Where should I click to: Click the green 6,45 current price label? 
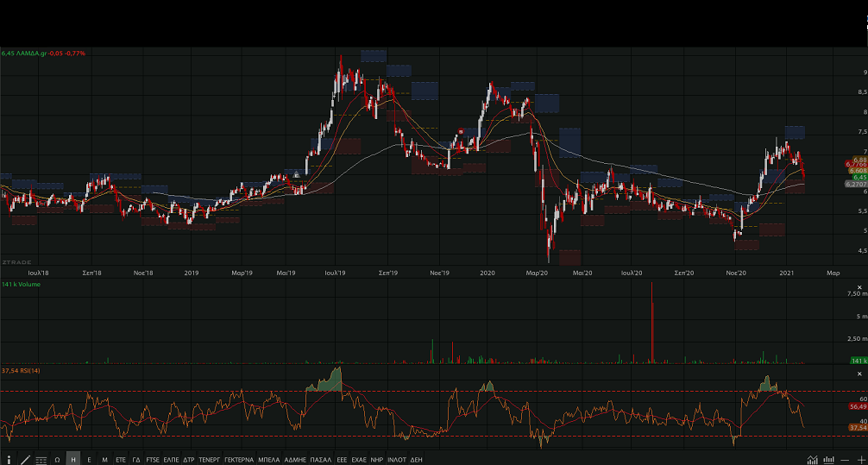tap(859, 177)
